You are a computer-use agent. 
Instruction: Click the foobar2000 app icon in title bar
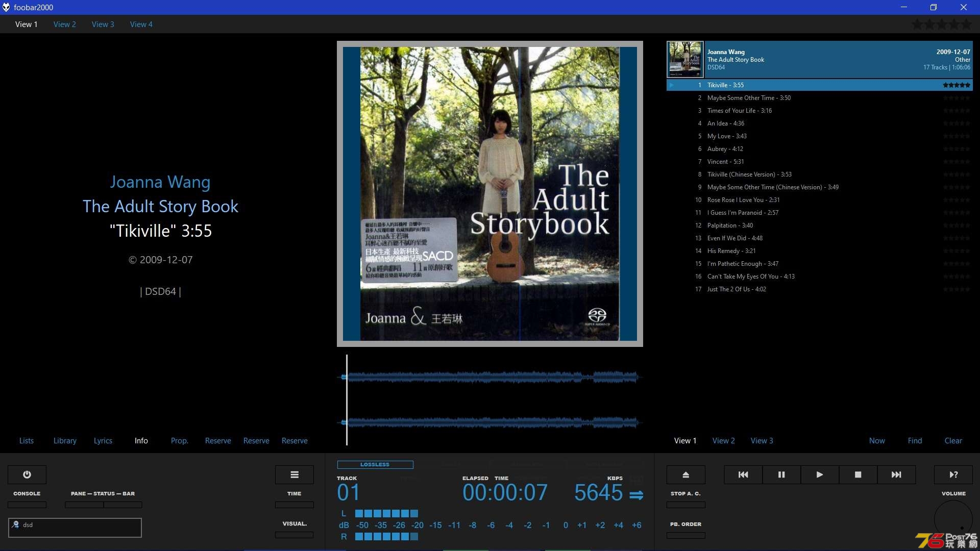point(6,7)
